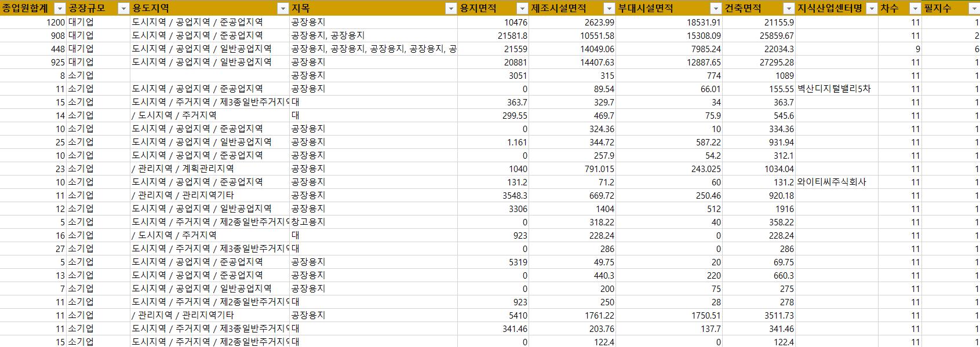980x347 pixels.
Task: Open the 필지수 column filter dropdown
Action: tap(973, 9)
